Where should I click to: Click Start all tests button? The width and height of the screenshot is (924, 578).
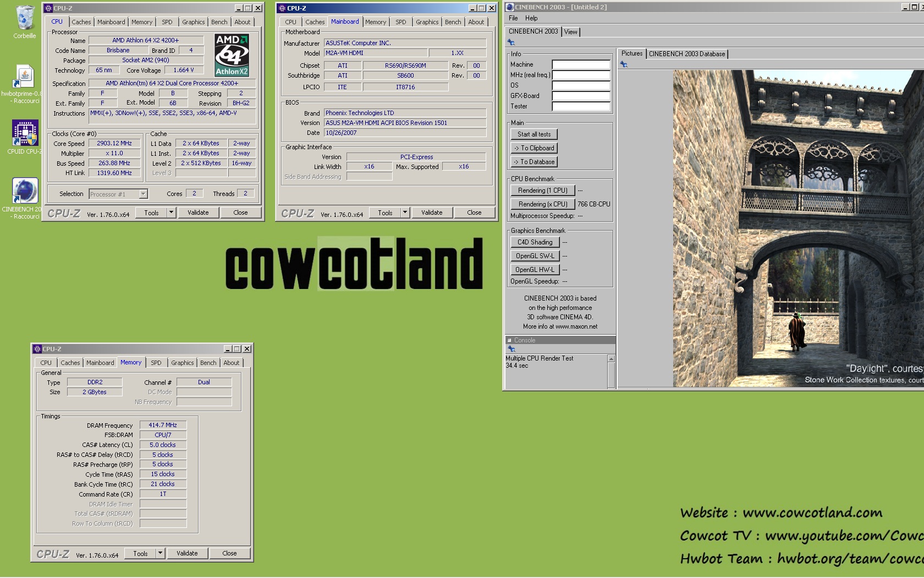[534, 134]
